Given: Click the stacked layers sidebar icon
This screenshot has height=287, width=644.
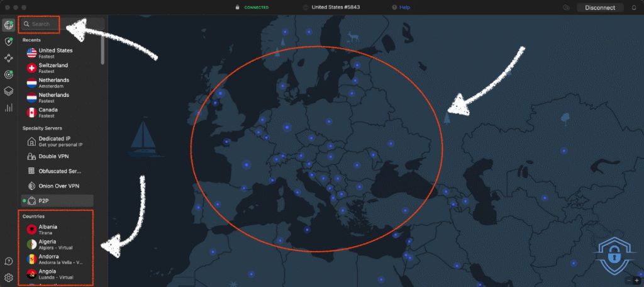Looking at the screenshot, I should [9, 91].
